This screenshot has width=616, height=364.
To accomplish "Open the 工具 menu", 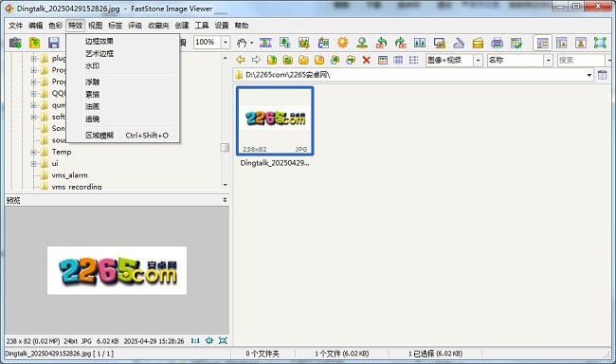I will [x=202, y=26].
